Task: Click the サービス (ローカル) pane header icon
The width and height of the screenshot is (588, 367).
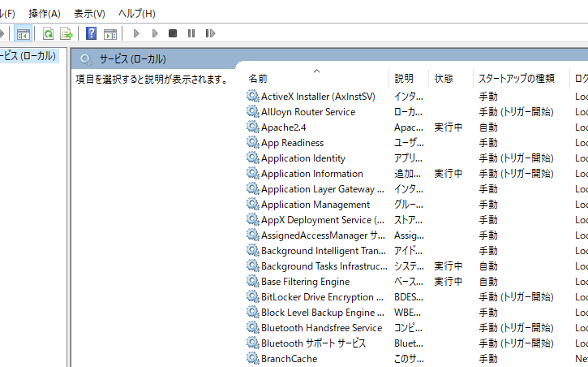Action: click(x=86, y=59)
